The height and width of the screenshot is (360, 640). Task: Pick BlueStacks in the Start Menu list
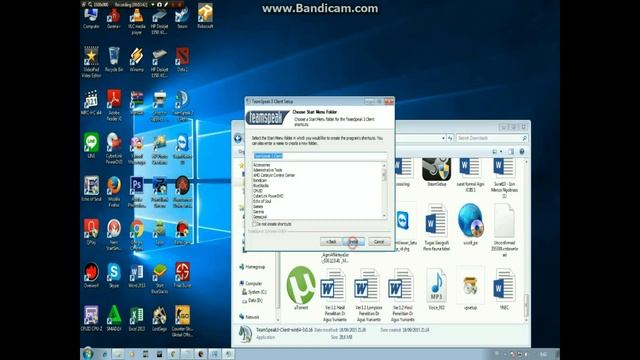(x=261, y=186)
